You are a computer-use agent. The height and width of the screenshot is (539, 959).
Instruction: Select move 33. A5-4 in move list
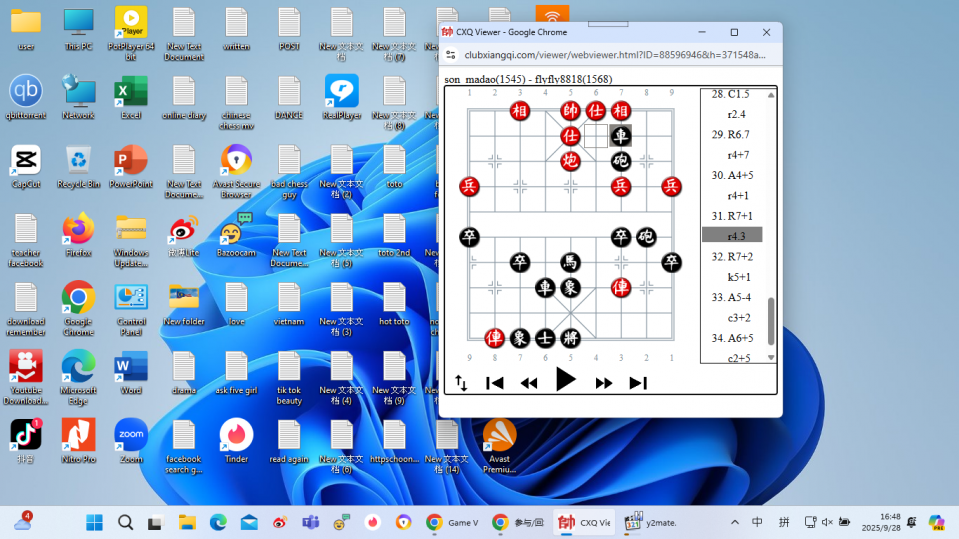(731, 297)
